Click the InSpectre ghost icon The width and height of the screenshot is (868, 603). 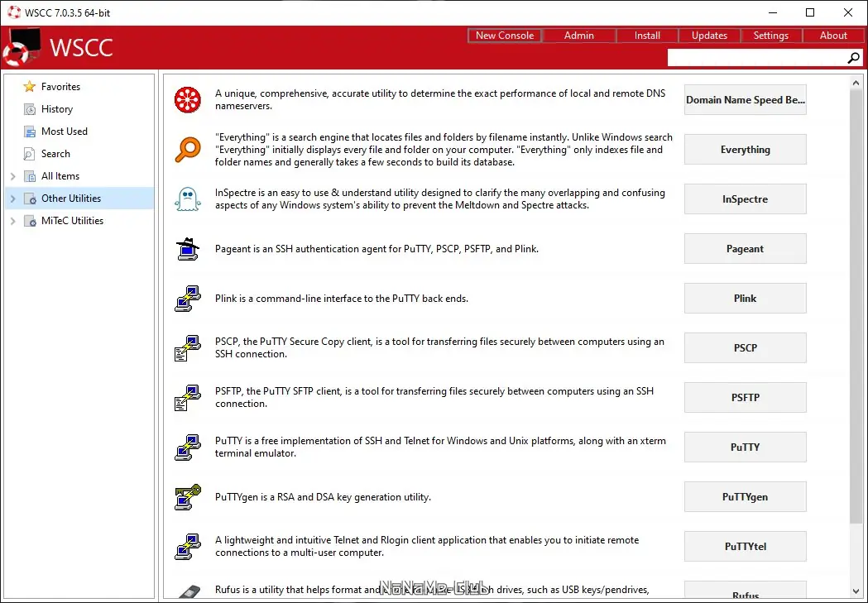188,199
